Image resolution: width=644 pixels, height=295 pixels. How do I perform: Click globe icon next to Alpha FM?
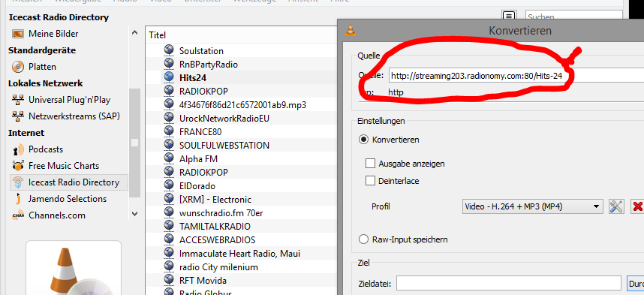pyautogui.click(x=169, y=158)
